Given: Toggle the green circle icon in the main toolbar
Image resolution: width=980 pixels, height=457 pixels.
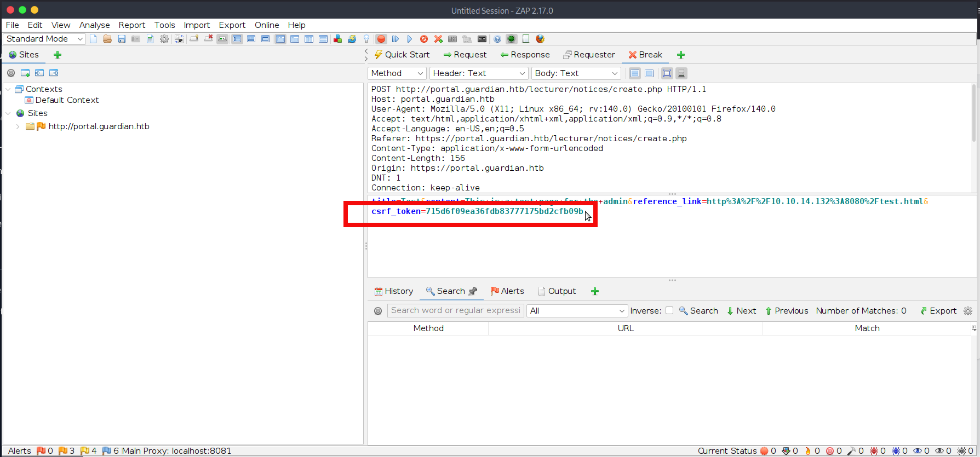Looking at the screenshot, I should 512,39.
